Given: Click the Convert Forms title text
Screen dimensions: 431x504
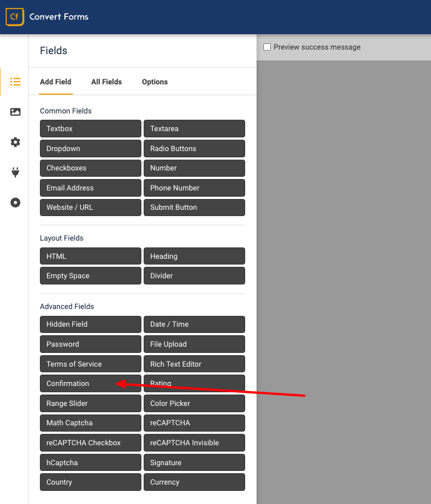Looking at the screenshot, I should point(59,17).
